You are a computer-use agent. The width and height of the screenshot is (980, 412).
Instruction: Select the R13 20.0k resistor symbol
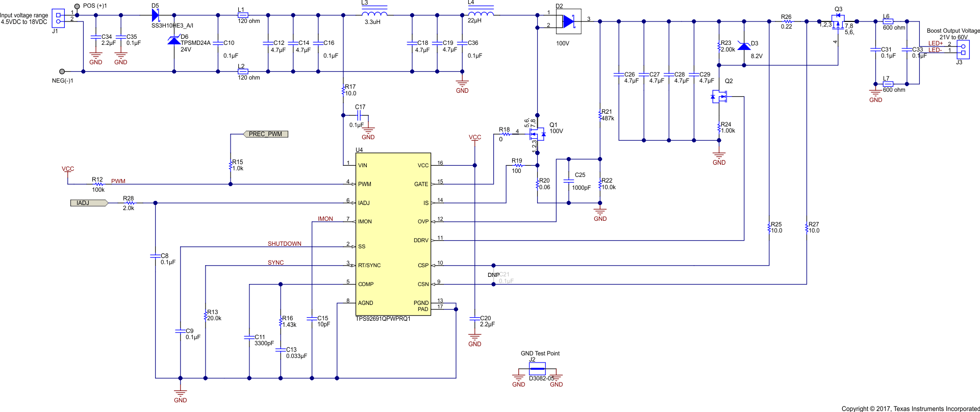pos(206,316)
